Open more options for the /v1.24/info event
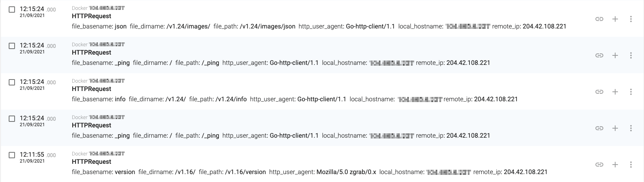The image size is (644, 182). [631, 92]
